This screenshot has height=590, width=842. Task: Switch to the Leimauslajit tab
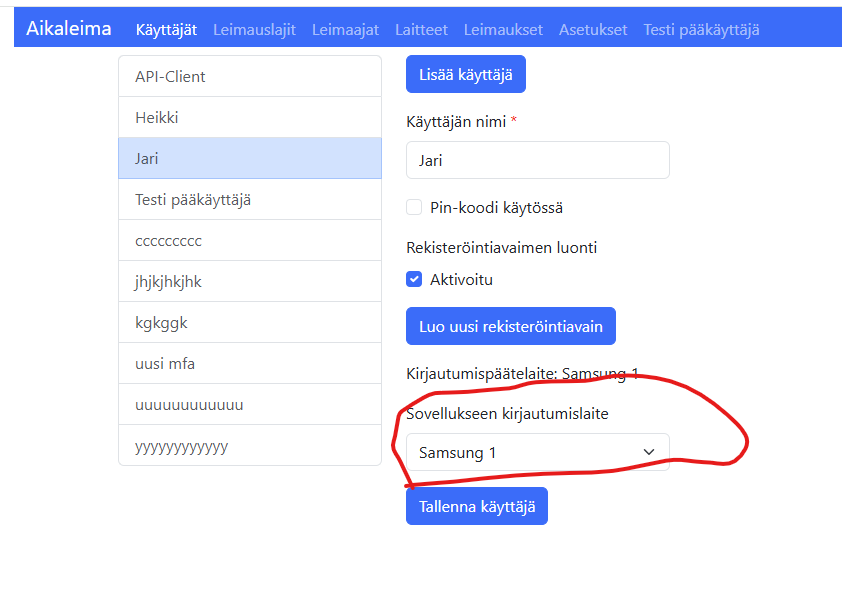[x=249, y=29]
